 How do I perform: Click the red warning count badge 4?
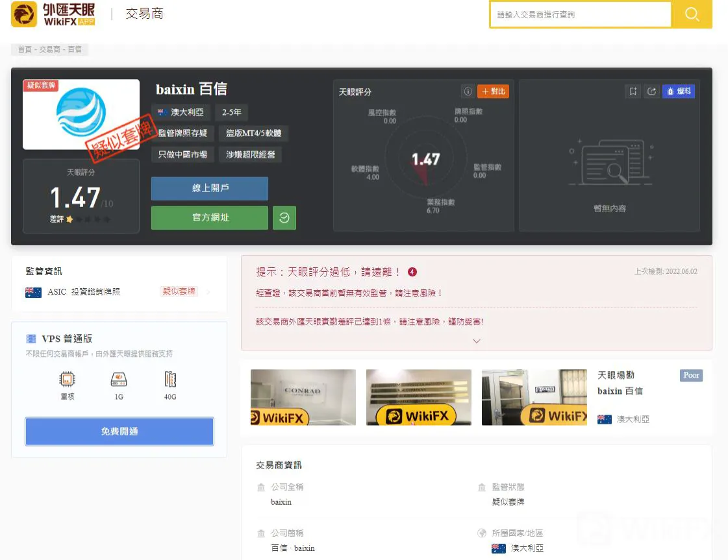pos(412,272)
